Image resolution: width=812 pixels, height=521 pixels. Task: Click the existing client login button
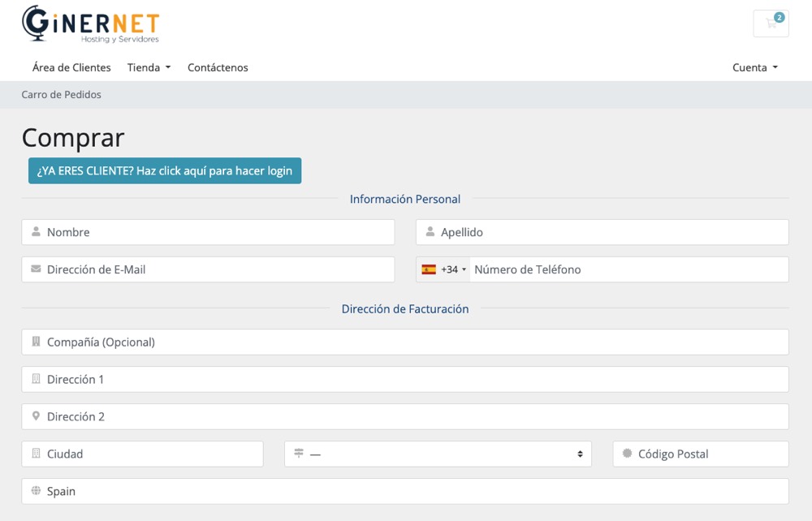165,170
